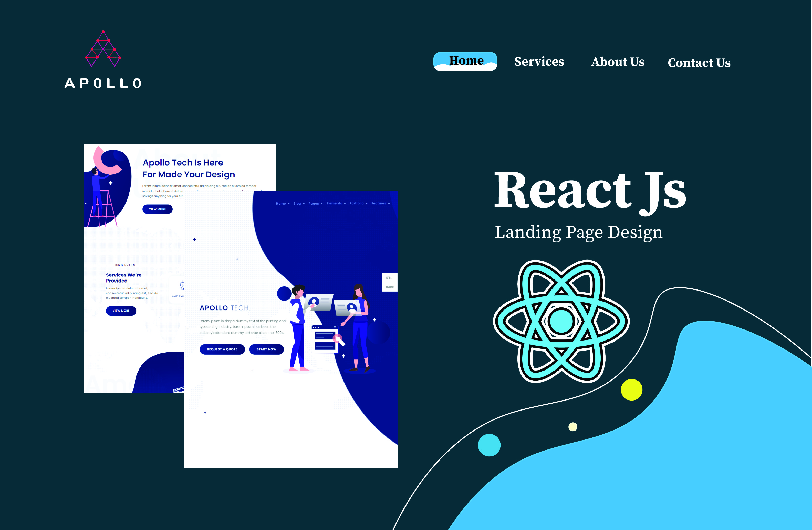Open the Services menu item

tap(539, 62)
